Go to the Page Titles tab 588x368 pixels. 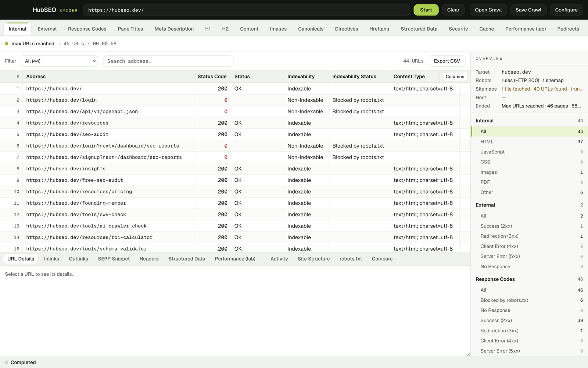point(130,29)
